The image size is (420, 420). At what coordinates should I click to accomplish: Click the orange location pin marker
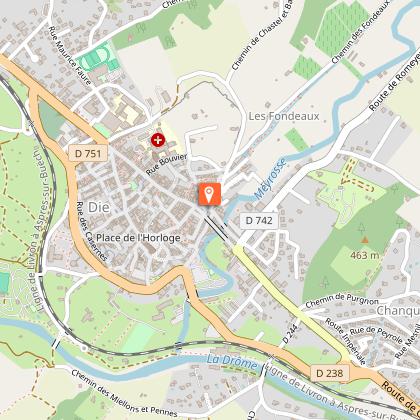click(210, 194)
